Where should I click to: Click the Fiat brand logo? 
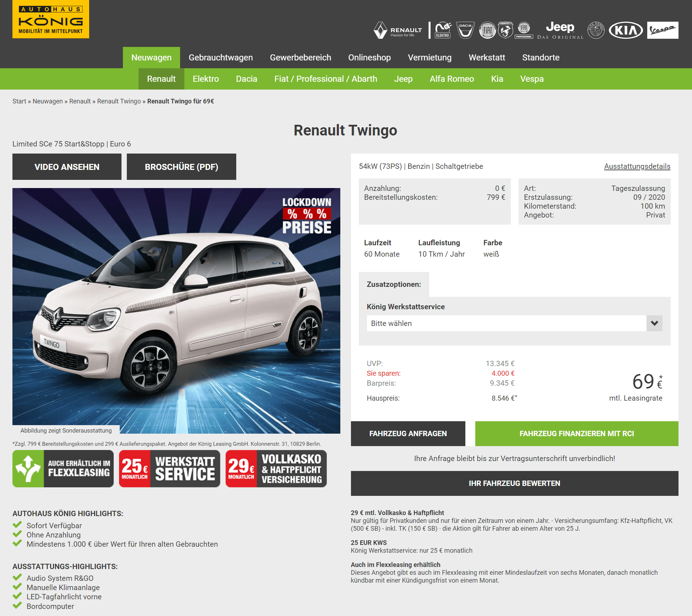point(487,30)
